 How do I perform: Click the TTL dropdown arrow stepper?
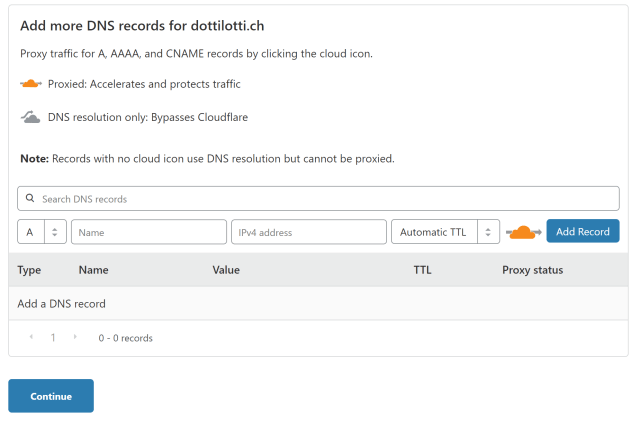coord(489,232)
